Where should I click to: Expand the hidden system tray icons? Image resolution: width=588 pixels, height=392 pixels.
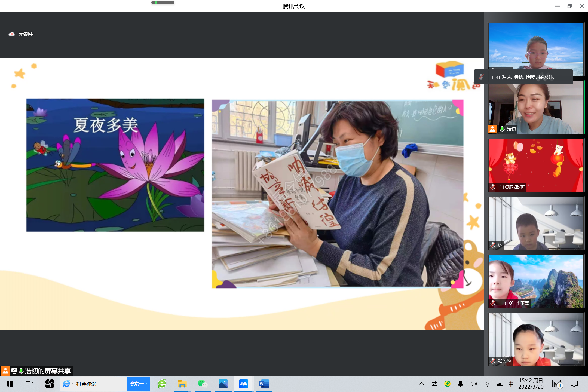point(421,384)
